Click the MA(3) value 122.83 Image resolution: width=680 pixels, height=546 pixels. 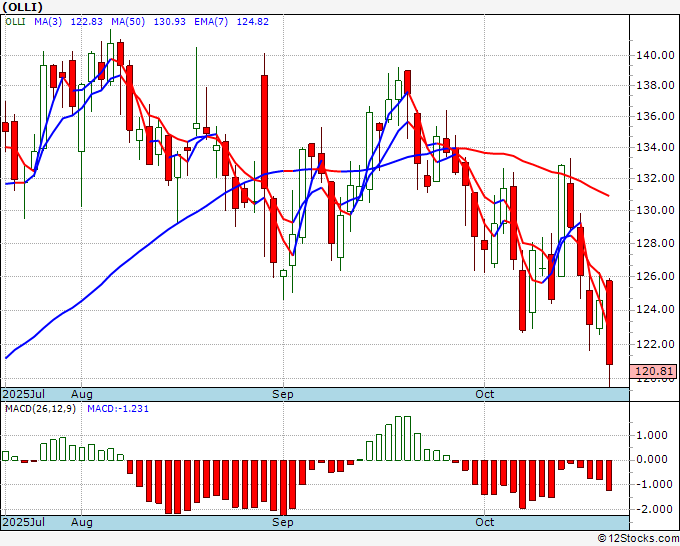tap(87, 22)
